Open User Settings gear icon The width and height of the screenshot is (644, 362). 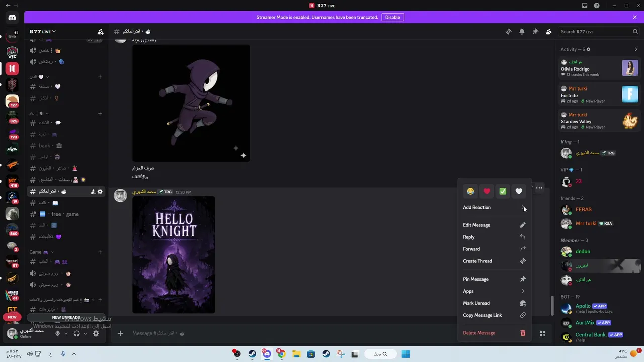(96, 333)
